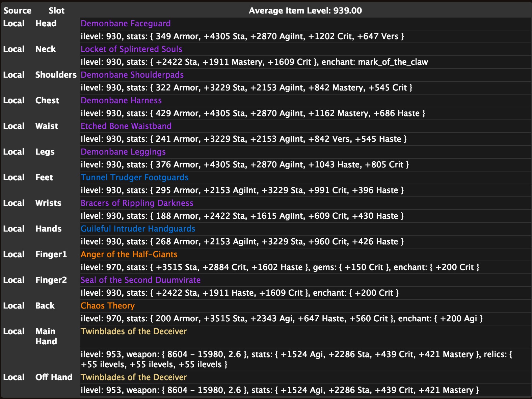
Task: Select the Shoulders slot label
Action: tap(56, 75)
